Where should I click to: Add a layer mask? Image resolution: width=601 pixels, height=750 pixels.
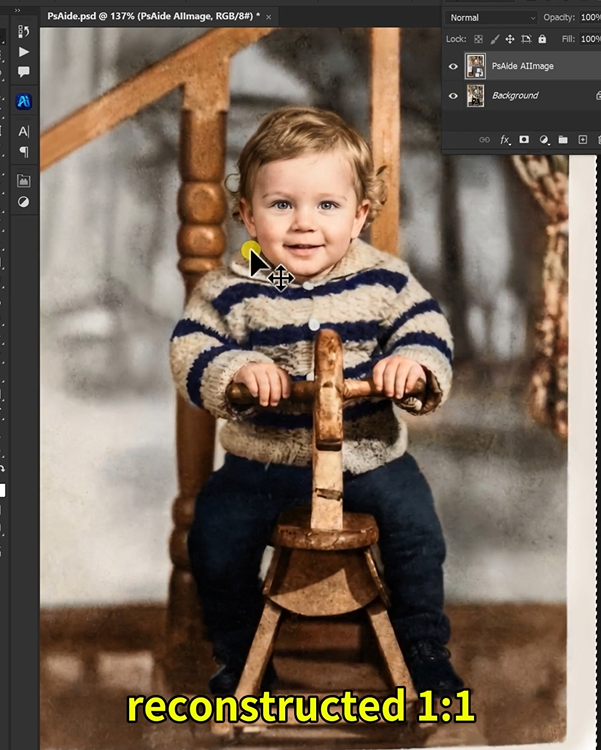point(524,140)
